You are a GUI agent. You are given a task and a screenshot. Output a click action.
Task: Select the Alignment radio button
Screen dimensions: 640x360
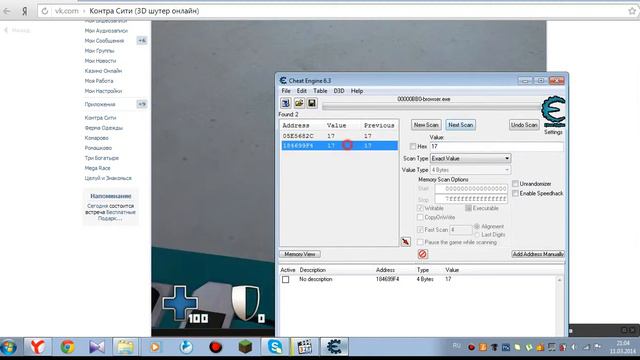[x=476, y=227]
